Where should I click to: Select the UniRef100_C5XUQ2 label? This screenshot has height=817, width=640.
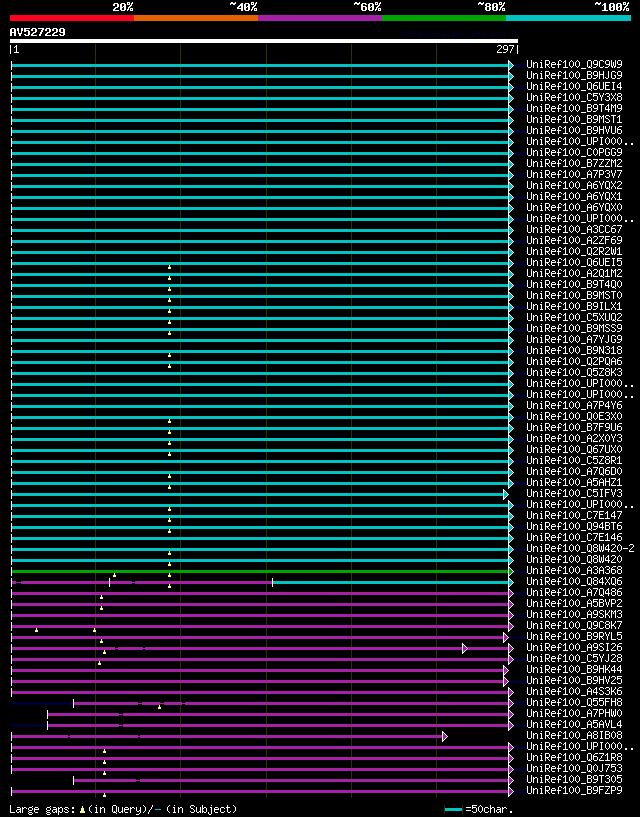tap(574, 317)
